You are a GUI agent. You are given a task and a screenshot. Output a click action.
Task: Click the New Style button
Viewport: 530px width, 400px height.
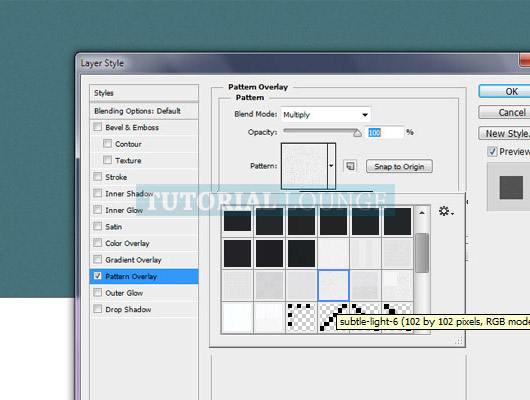[504, 133]
